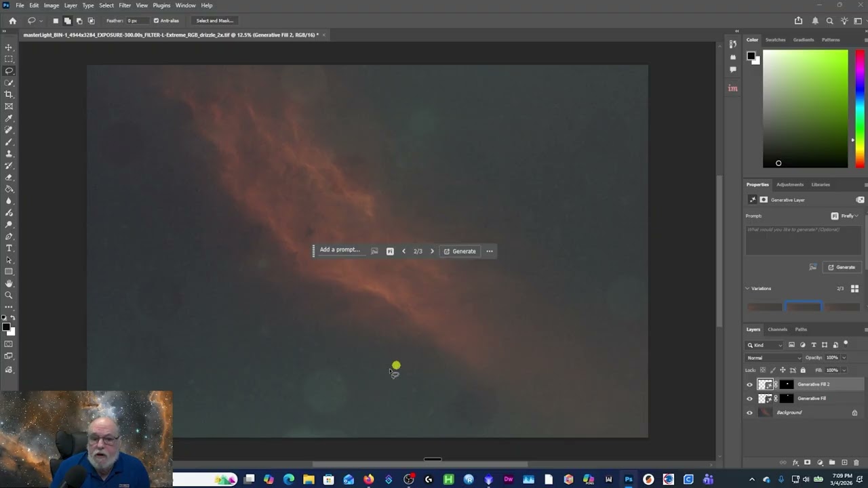Click the vertical hue slider
The image size is (868, 488).
click(859, 108)
